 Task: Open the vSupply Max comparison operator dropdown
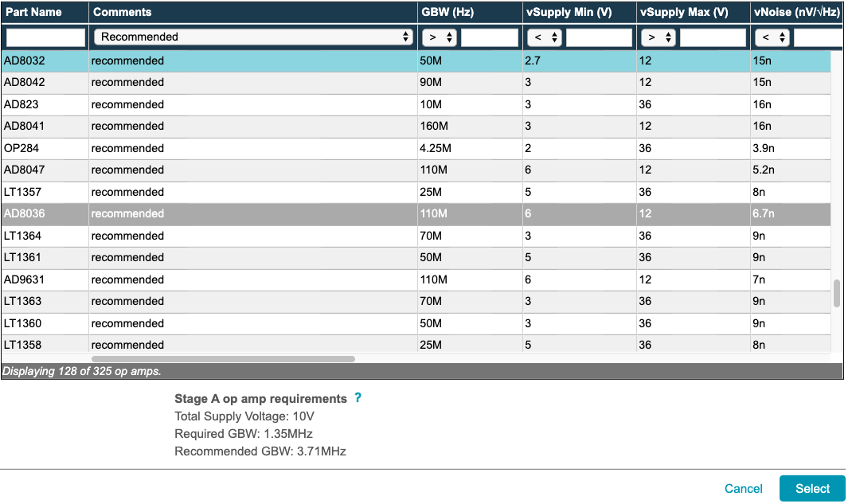coord(659,37)
